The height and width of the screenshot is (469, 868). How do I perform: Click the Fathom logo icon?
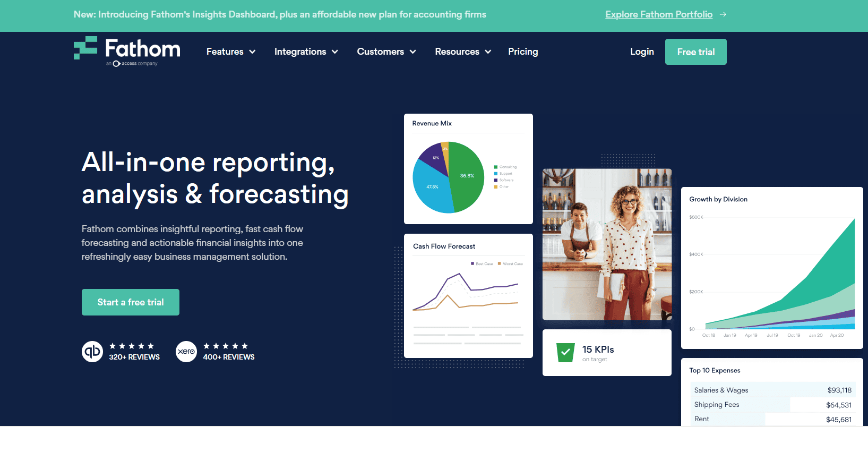85,48
